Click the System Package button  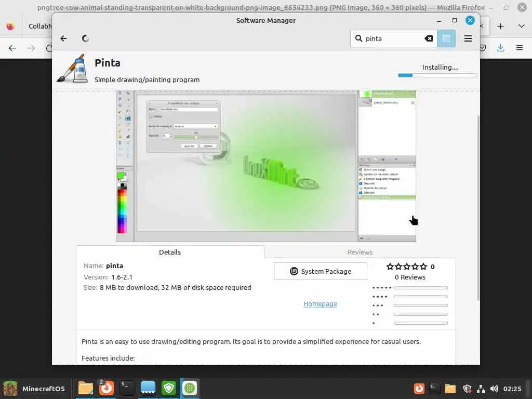[320, 271]
